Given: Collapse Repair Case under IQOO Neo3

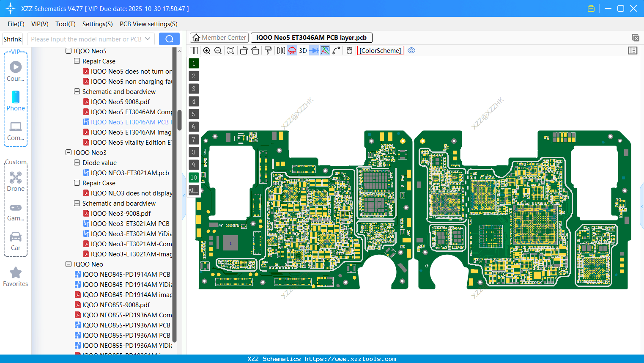Looking at the screenshot, I should tap(77, 183).
